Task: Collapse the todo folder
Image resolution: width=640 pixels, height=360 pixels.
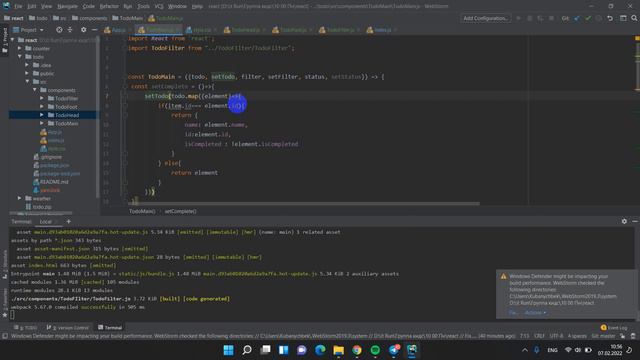Action: 20,57
